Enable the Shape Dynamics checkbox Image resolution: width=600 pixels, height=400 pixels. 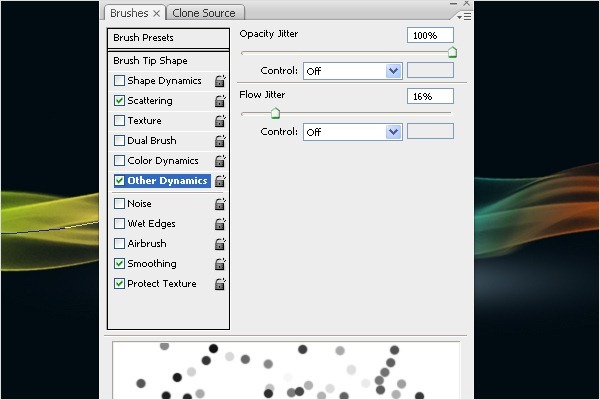[119, 81]
